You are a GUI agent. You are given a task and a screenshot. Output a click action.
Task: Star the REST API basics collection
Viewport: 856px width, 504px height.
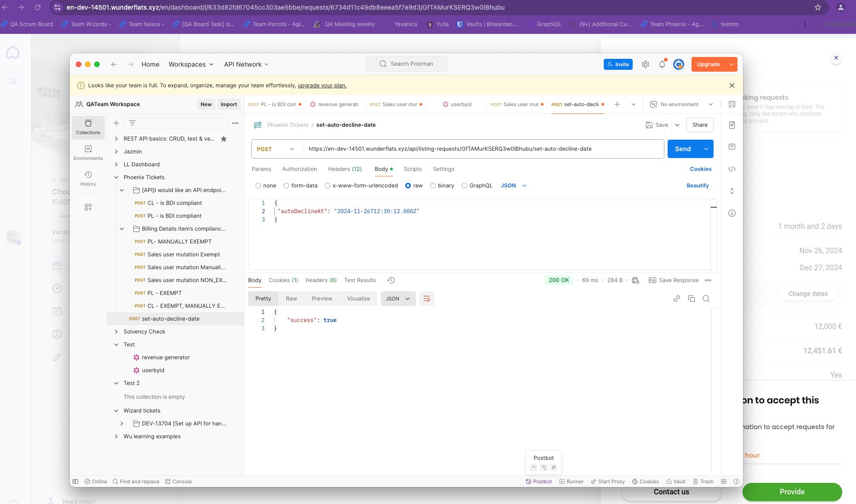[224, 139]
